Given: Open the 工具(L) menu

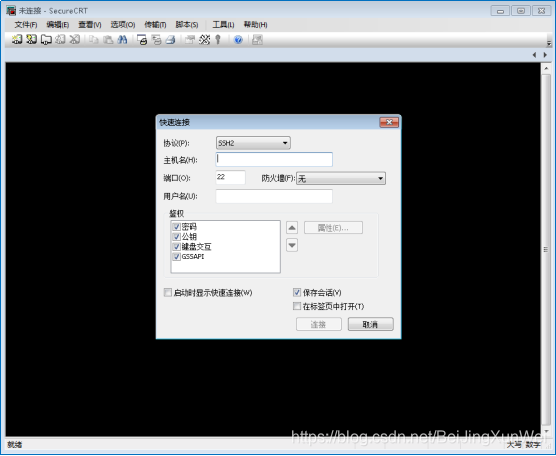Looking at the screenshot, I should 223,24.
